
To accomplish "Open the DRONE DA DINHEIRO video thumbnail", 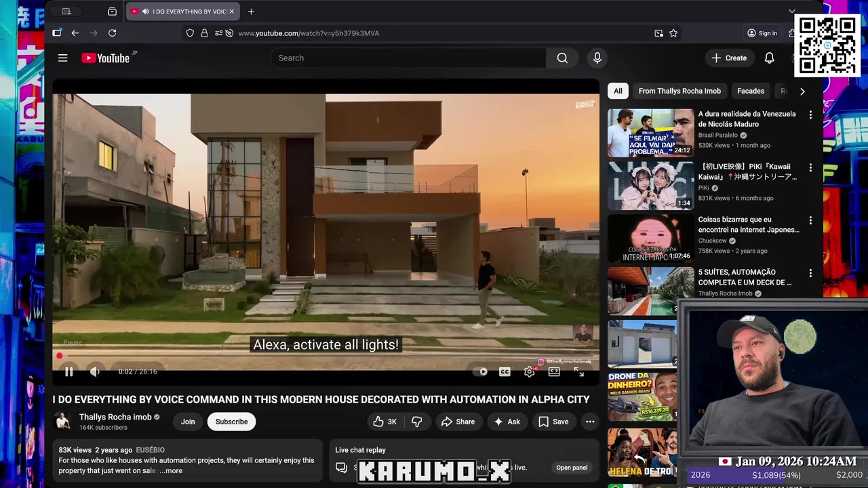I will click(x=642, y=396).
